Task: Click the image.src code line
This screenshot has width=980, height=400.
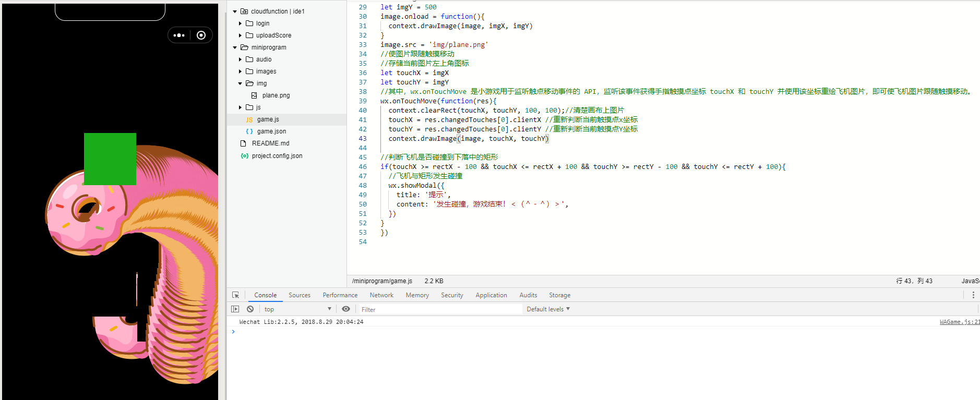Action: pyautogui.click(x=434, y=45)
